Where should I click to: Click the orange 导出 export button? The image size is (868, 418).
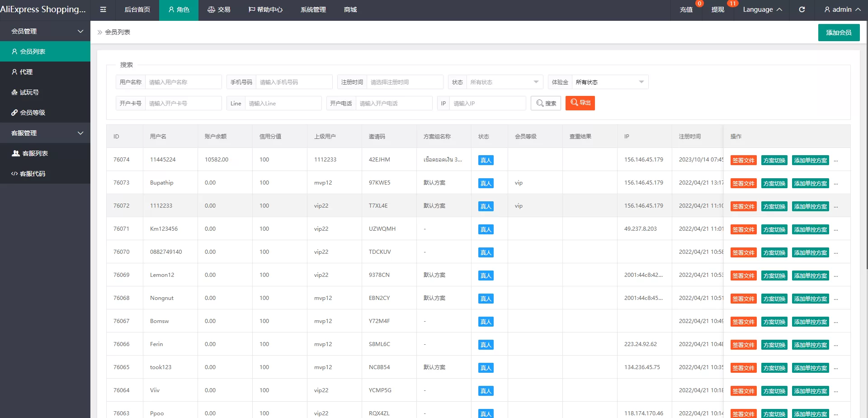[x=580, y=103]
